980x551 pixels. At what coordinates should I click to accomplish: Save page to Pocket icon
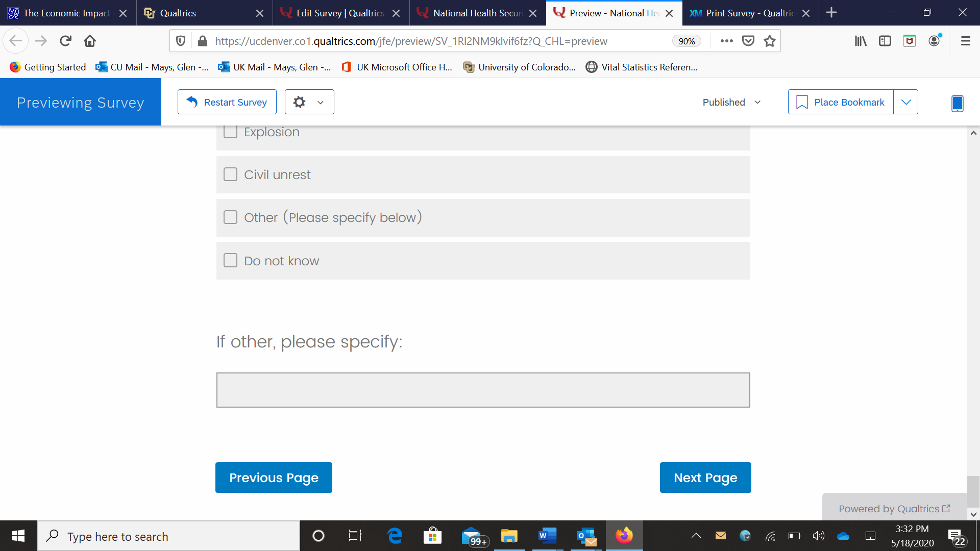748,41
